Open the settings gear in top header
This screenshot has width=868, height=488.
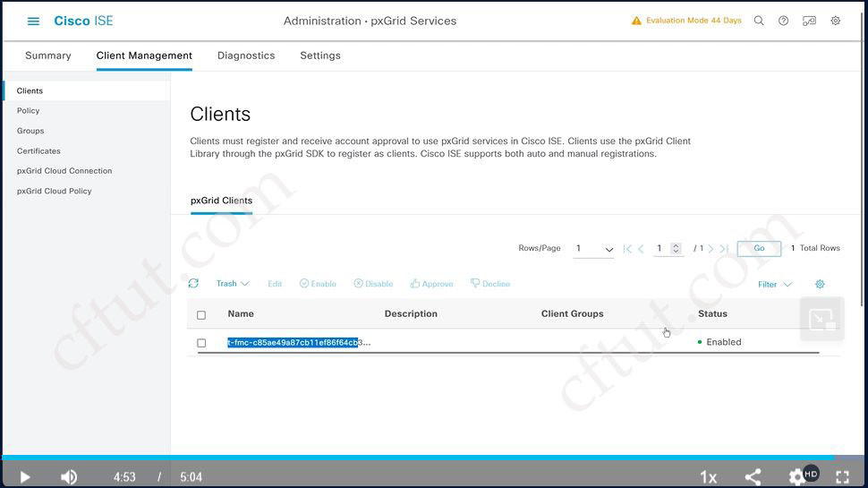tap(836, 21)
